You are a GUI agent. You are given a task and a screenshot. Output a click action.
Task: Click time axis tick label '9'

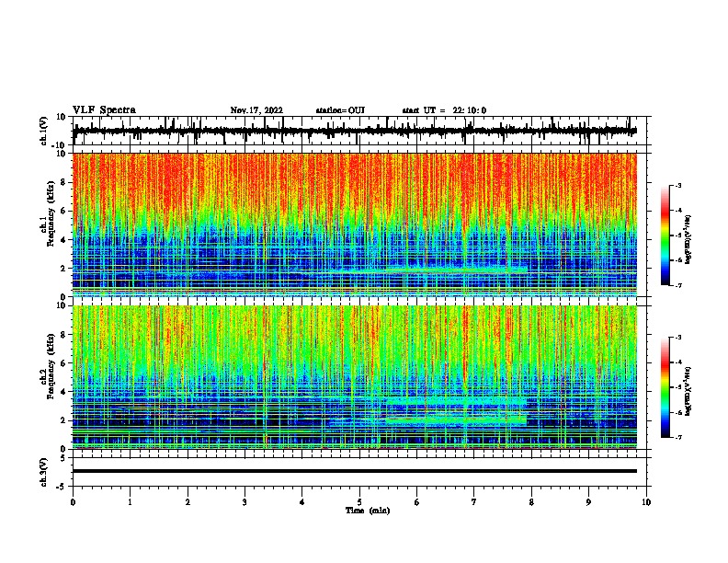(x=589, y=502)
